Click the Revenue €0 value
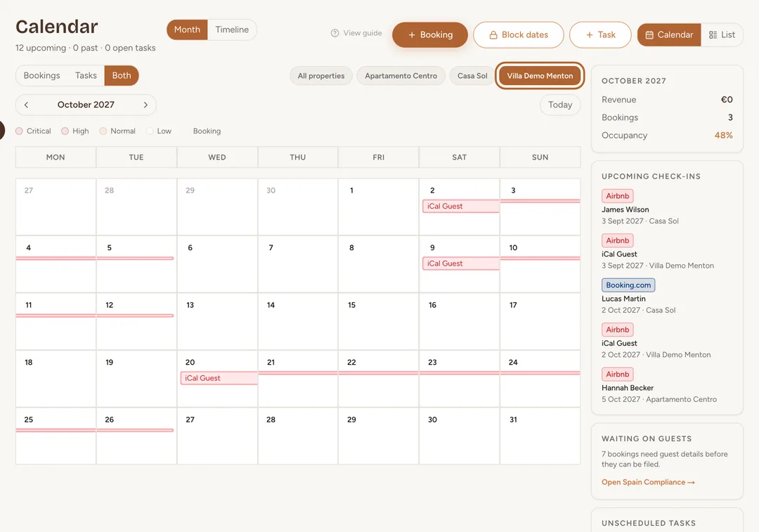Viewport: 759px width, 532px height. 727,100
